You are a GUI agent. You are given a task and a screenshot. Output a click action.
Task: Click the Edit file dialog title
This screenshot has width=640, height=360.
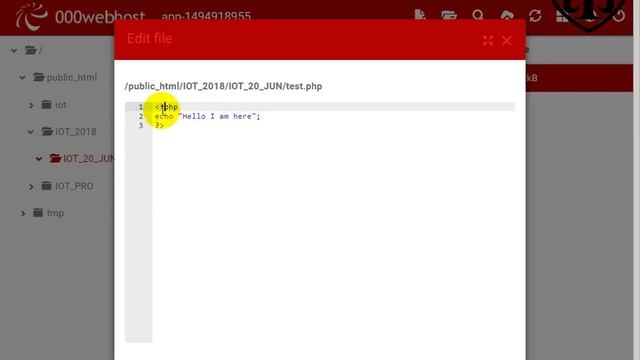point(149,38)
